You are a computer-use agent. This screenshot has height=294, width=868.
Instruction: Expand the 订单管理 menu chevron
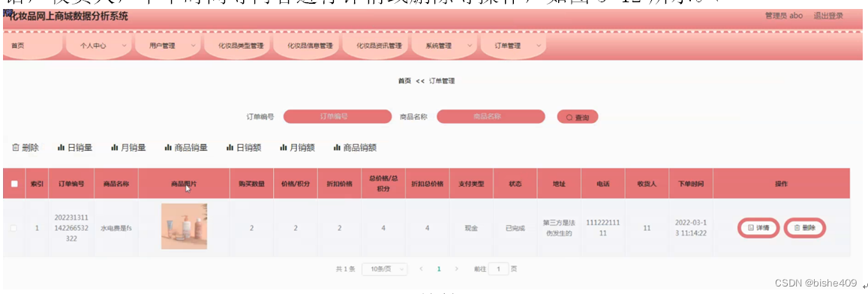pos(539,46)
